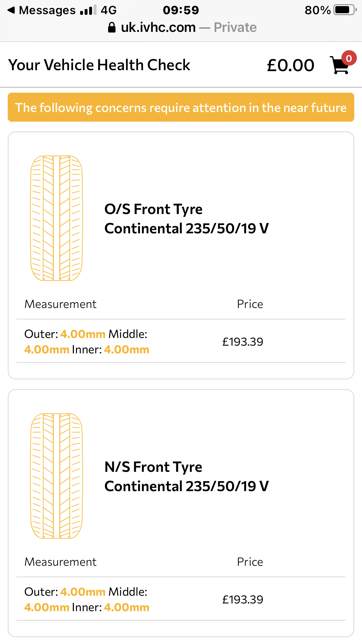
Task: Tap the battery icon in status bar
Action: (x=345, y=10)
